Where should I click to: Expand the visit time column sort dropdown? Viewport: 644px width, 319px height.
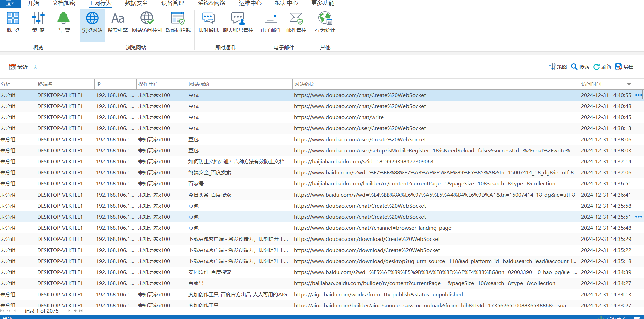pos(629,84)
